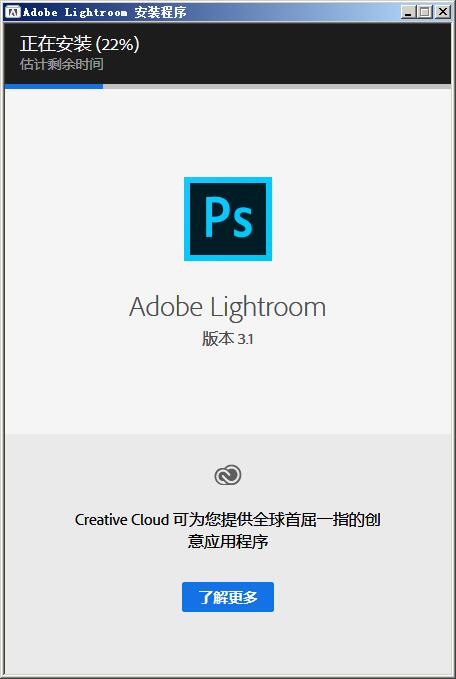Click the blank light area above Ps logo
Image resolution: width=456 pixels, height=679 pixels.
228,132
